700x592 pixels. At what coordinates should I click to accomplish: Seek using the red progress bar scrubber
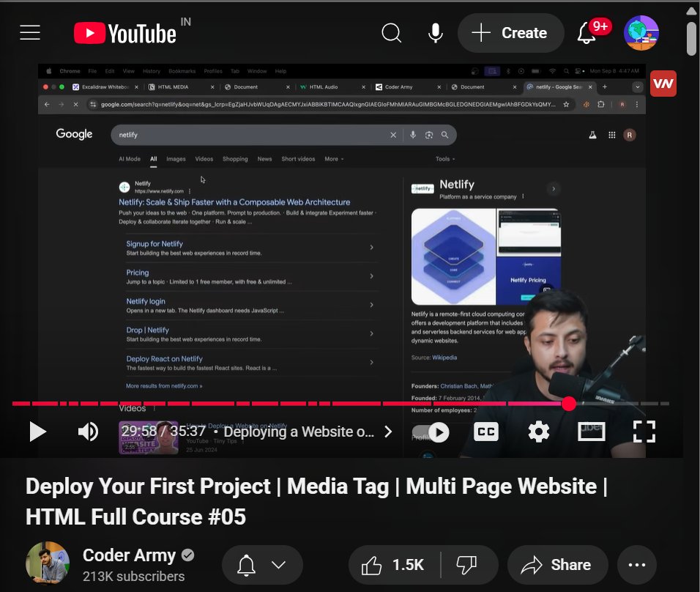(x=569, y=404)
